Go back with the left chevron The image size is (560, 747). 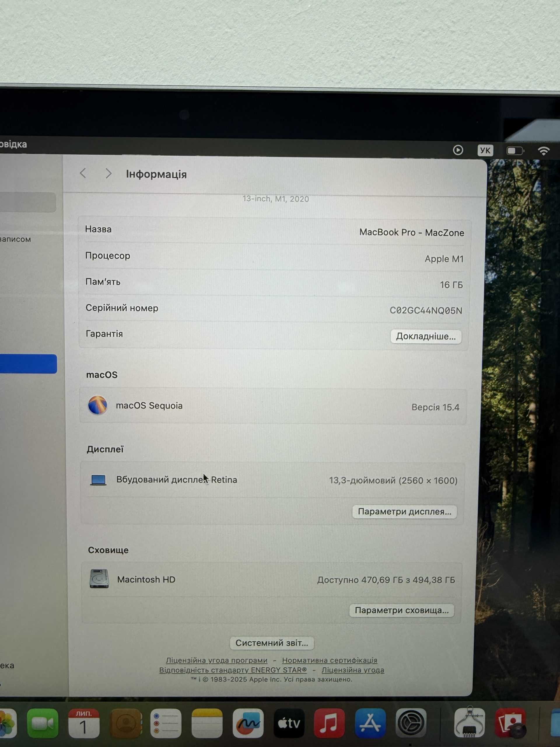[x=83, y=173]
